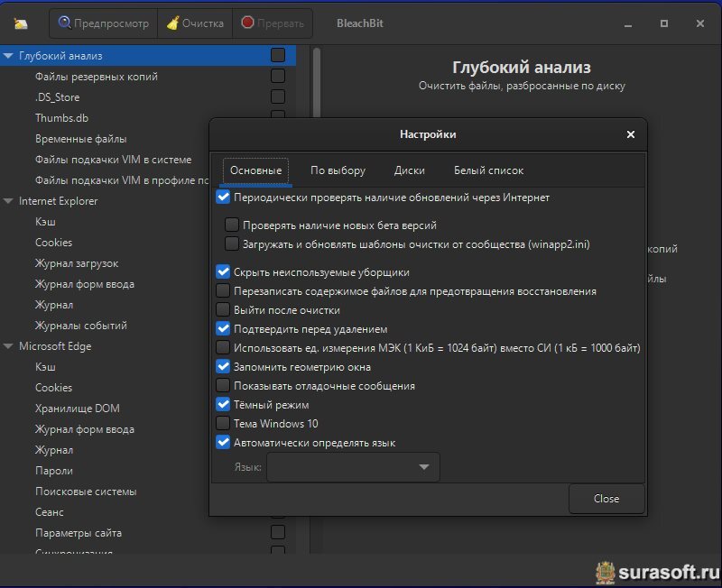Collapse the Глубокий анализ tree group
Viewport: 722px width, 588px height.
(x=9, y=56)
